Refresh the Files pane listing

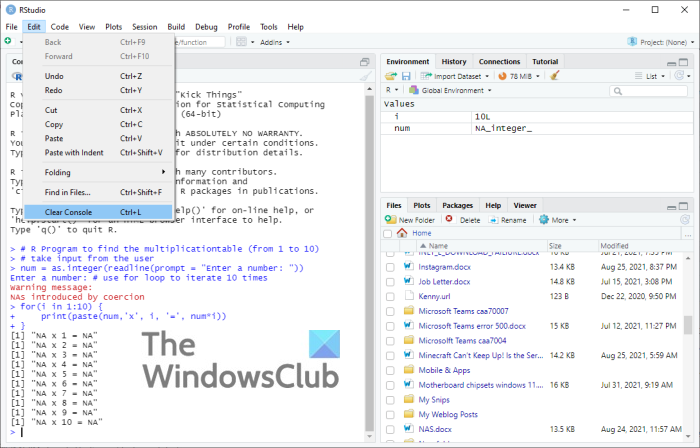click(x=684, y=220)
